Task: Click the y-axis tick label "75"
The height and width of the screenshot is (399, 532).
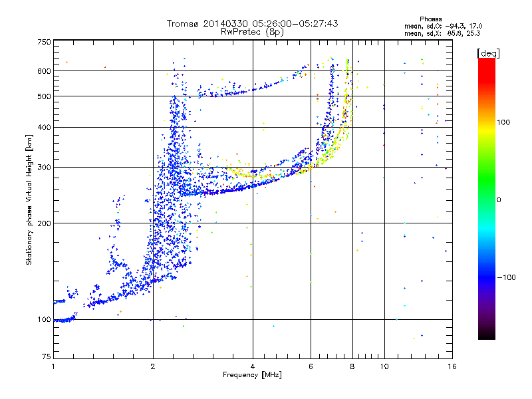Action: pyautogui.click(x=47, y=356)
